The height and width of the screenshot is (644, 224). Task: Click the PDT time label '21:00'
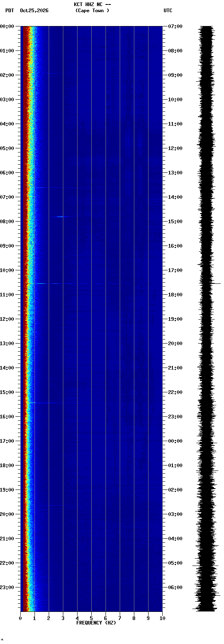[7, 539]
